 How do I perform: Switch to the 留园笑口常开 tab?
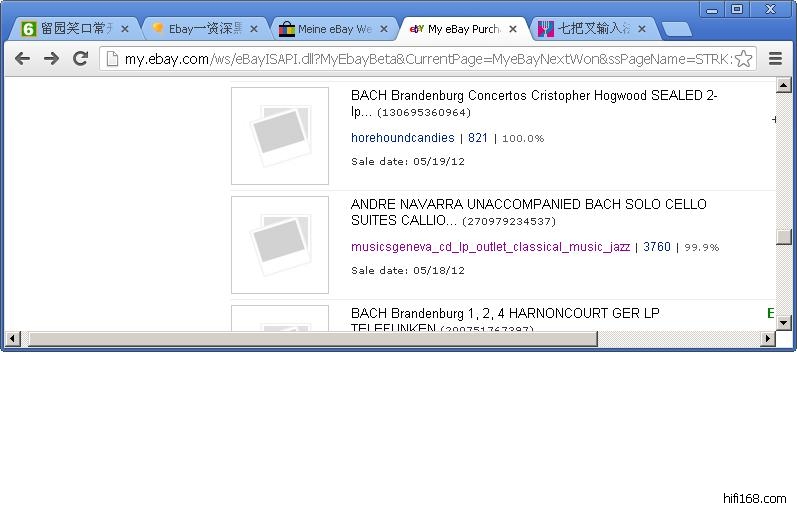[x=70, y=29]
